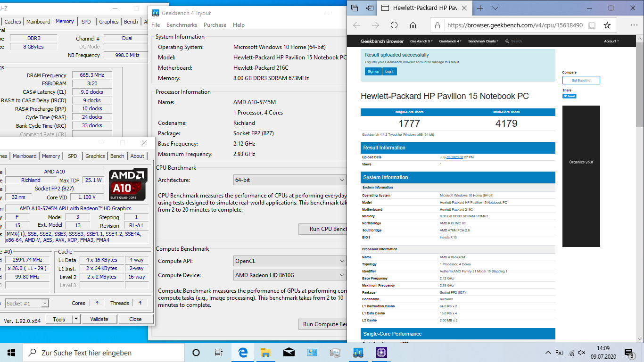Open the Action Center notifications
Viewport: 644px width, 362px height.
(630, 353)
